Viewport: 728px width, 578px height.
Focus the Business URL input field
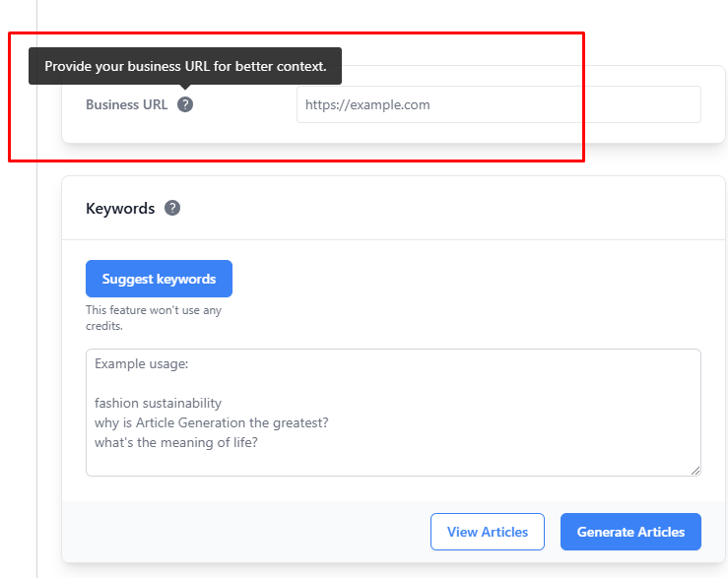click(498, 104)
